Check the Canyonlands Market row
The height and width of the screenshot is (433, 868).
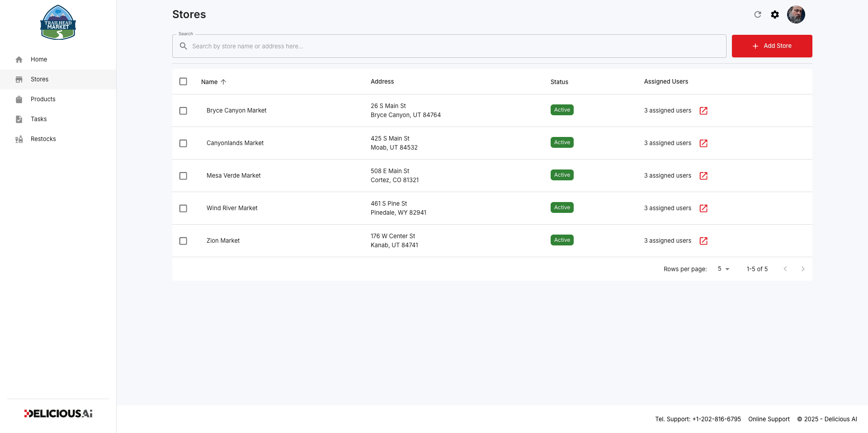tap(183, 143)
